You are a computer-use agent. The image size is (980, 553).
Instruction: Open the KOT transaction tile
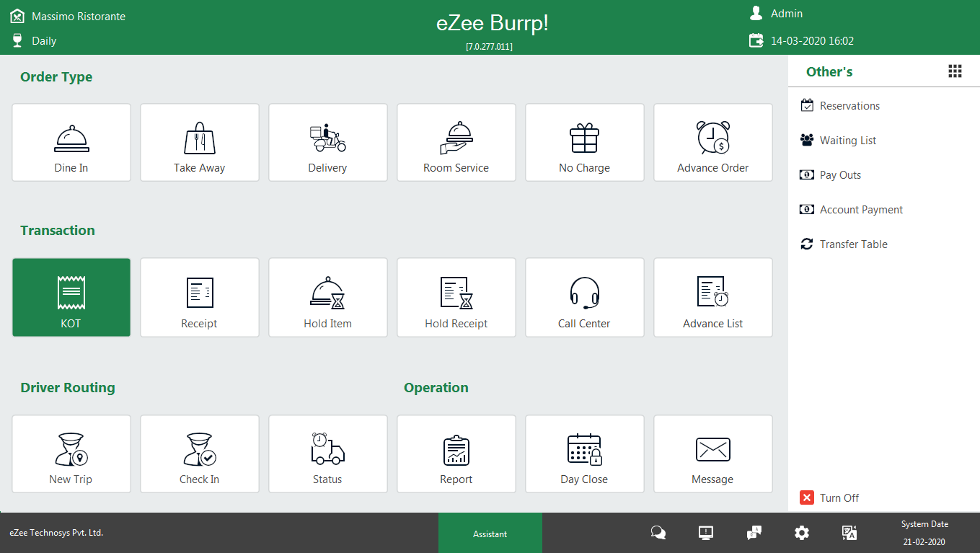pos(71,297)
